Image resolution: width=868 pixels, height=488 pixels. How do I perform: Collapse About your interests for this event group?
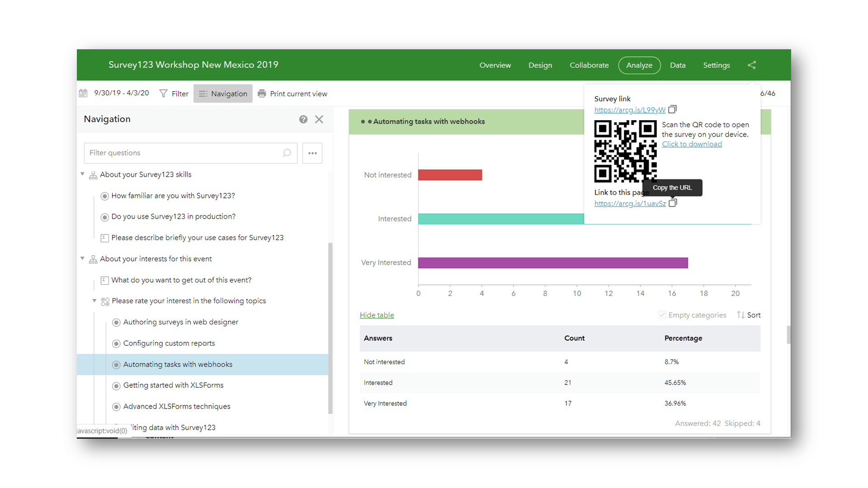(82, 258)
